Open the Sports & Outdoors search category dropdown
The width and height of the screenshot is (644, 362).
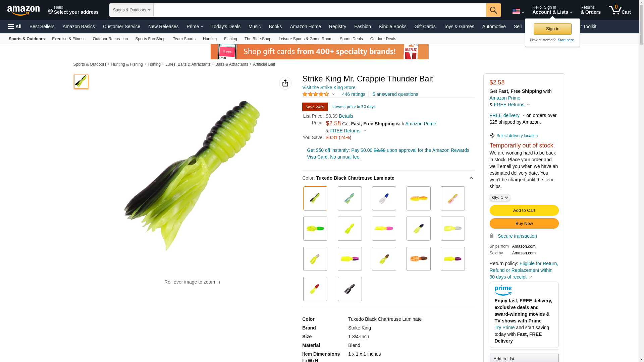click(131, 10)
